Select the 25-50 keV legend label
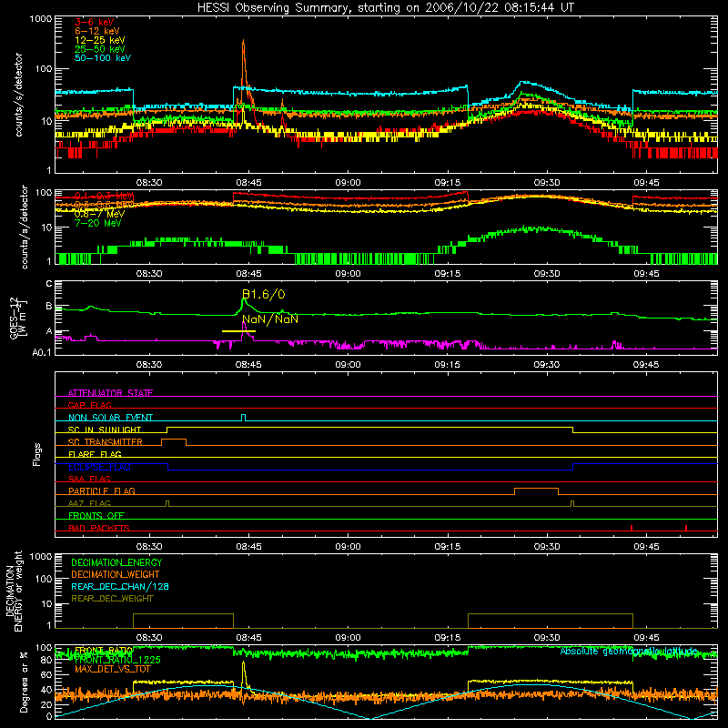 100,49
